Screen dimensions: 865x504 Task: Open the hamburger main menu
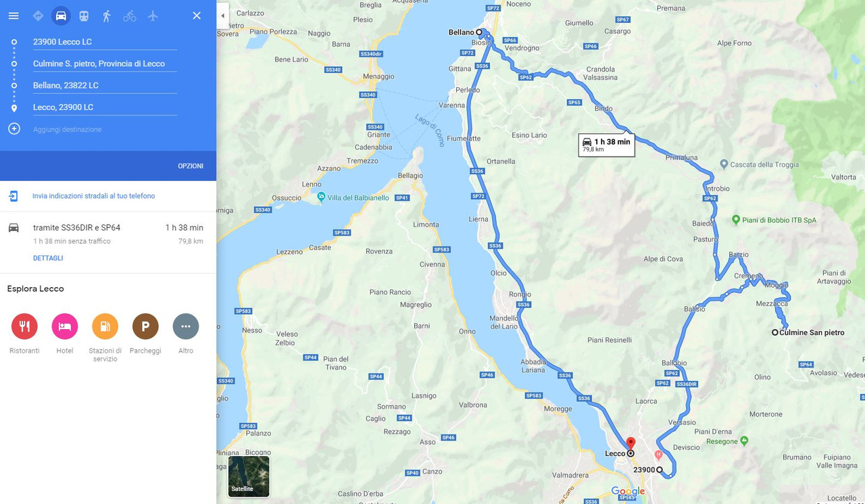coord(14,16)
